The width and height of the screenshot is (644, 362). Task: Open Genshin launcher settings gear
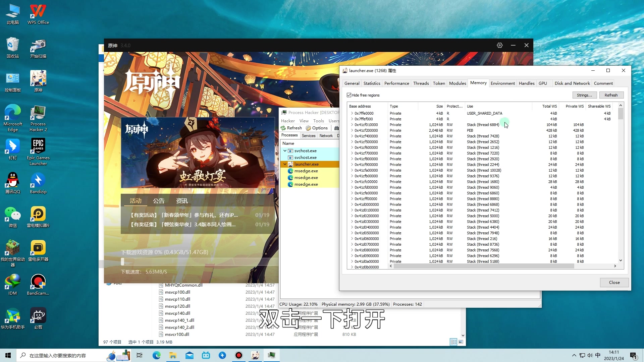(x=499, y=45)
